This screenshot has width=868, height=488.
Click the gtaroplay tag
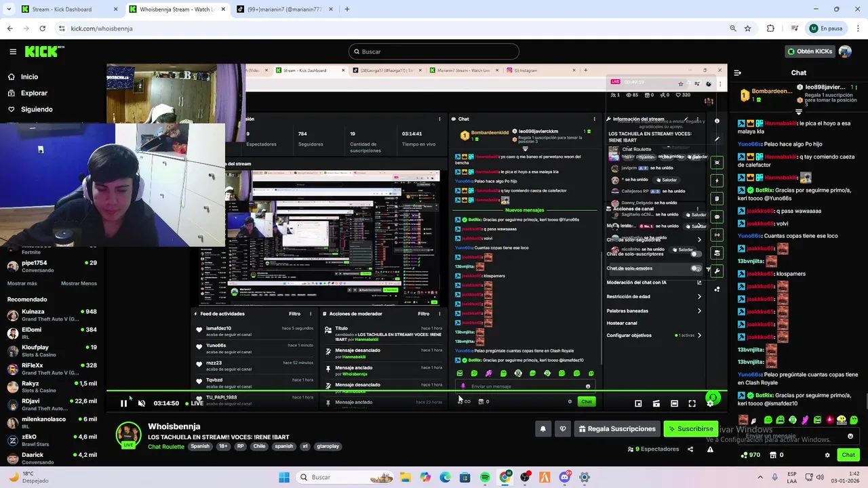(328, 447)
